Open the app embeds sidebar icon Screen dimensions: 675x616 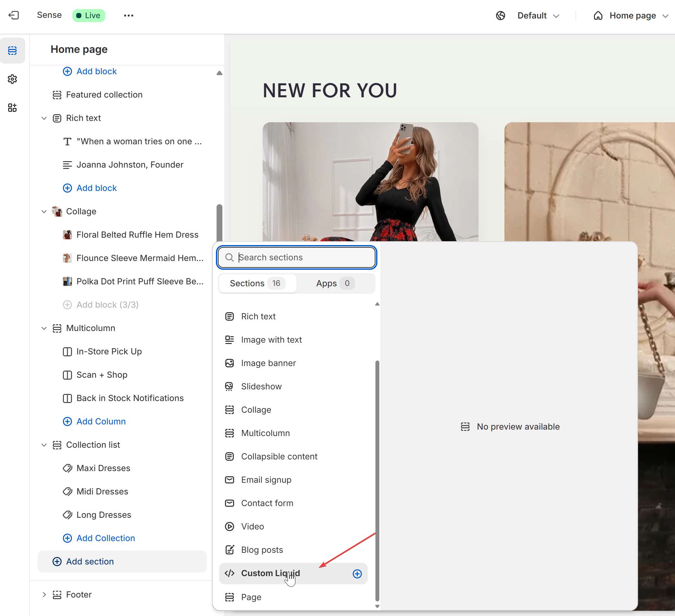pos(12,107)
